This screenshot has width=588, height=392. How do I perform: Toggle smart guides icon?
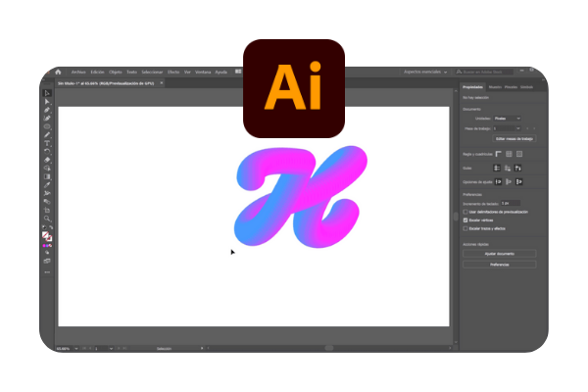coord(518,168)
